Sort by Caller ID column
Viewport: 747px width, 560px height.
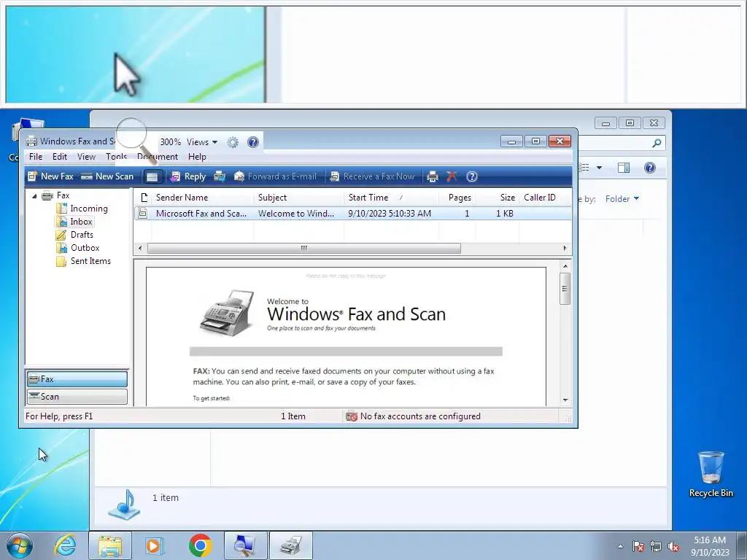[x=544, y=198]
